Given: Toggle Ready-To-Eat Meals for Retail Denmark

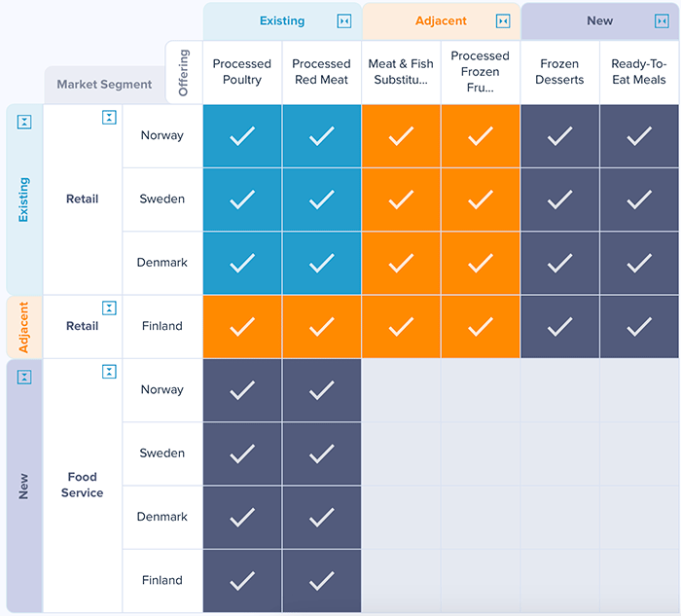Looking at the screenshot, I should click(x=638, y=263).
